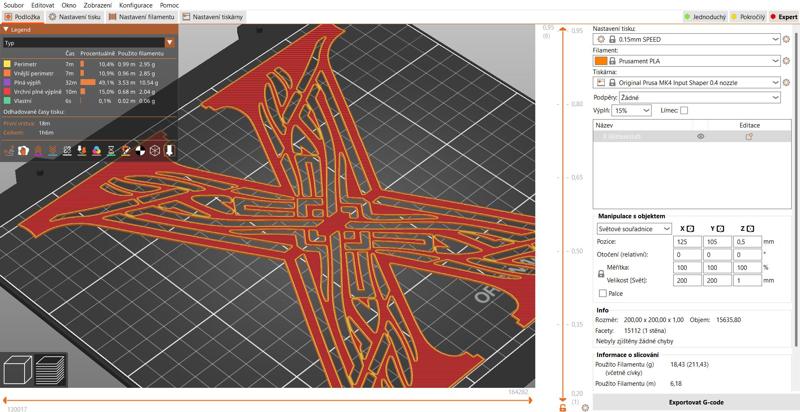
Task: Switch to the Podložka tab
Action: click(x=23, y=17)
